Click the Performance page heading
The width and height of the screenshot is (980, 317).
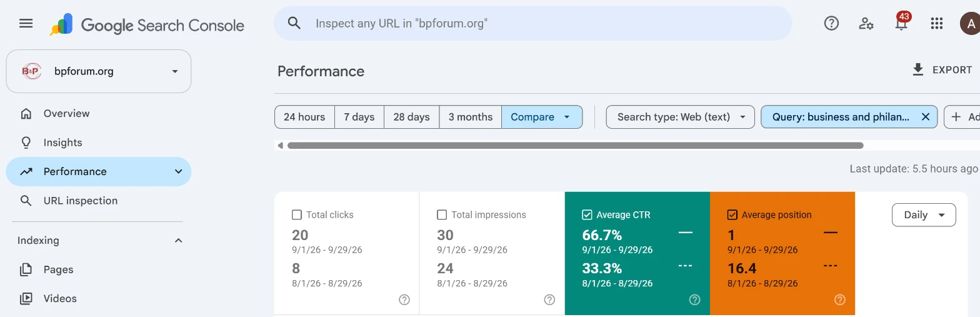pos(321,71)
